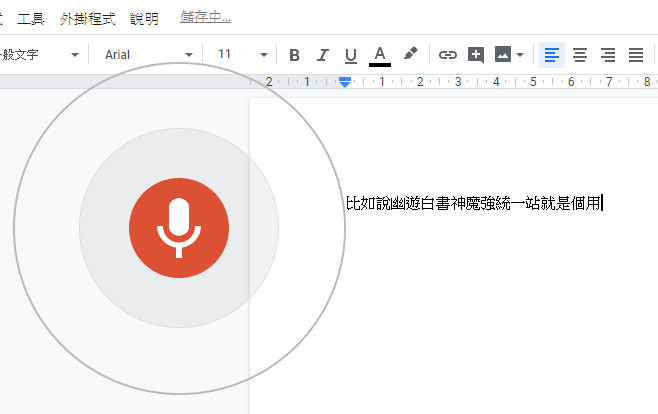Expand the insert image dropdown arrow
This screenshot has width=658, height=414.
pyautogui.click(x=520, y=55)
